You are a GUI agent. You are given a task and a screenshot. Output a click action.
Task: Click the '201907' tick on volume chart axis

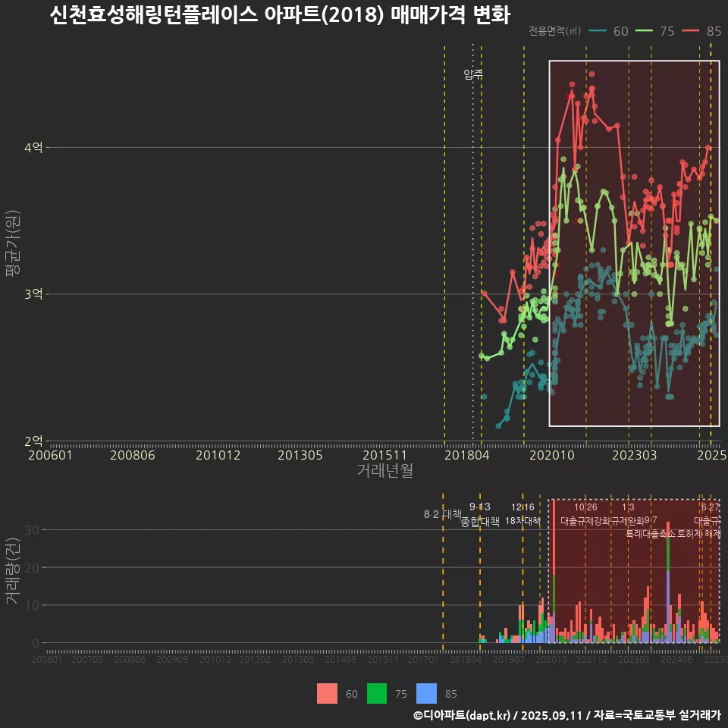point(508,659)
